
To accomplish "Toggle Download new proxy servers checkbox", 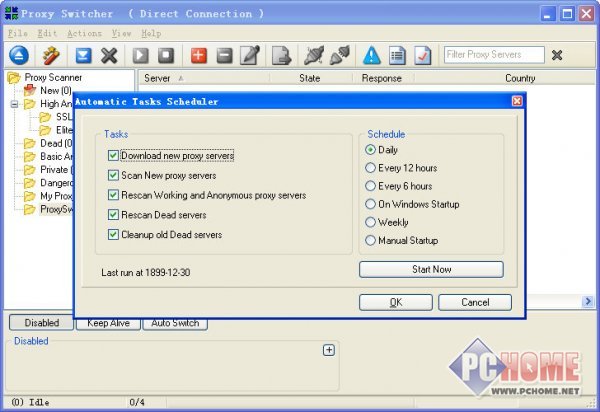I will tap(113, 155).
